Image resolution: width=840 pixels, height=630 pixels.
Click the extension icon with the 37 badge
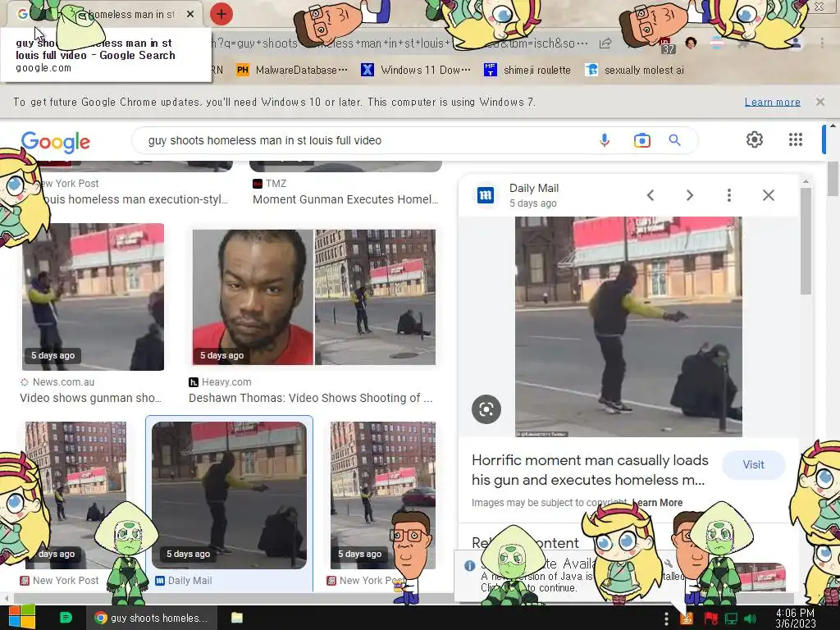pos(667,45)
